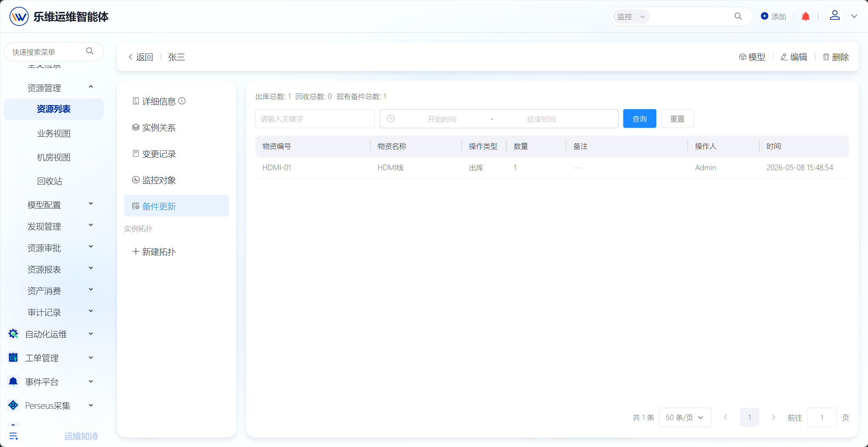This screenshot has height=447, width=868.
Task: Expand the 模型配置 menu group
Action: tap(91, 204)
